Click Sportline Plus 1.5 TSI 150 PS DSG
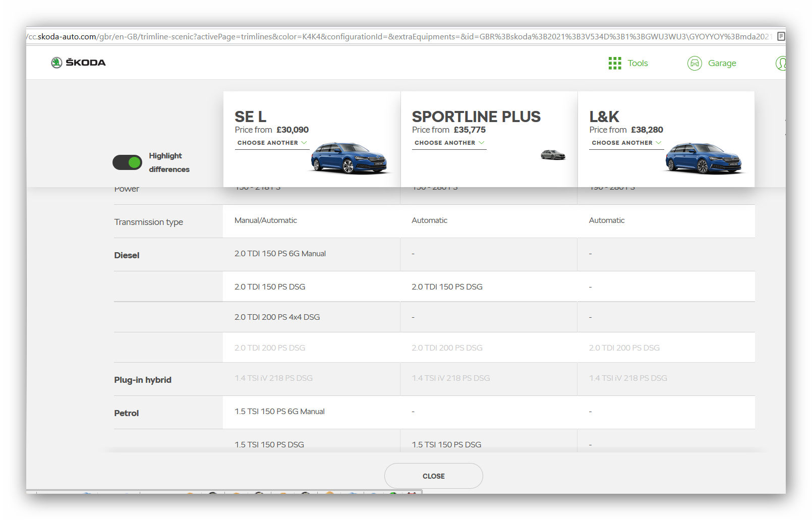 pos(446,445)
